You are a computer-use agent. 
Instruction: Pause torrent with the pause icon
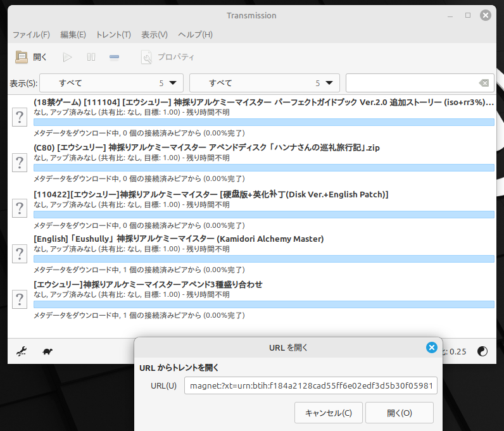91,57
